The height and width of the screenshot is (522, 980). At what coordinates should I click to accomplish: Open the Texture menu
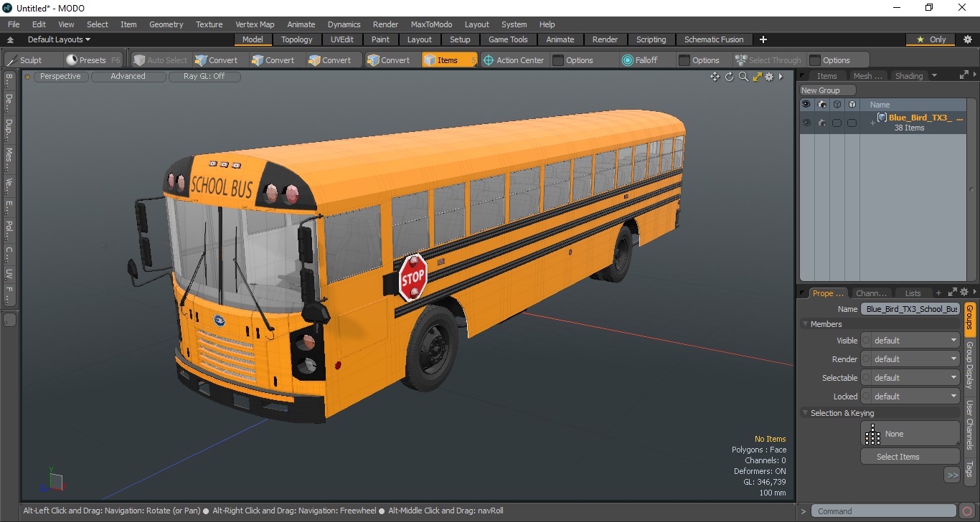[x=209, y=24]
